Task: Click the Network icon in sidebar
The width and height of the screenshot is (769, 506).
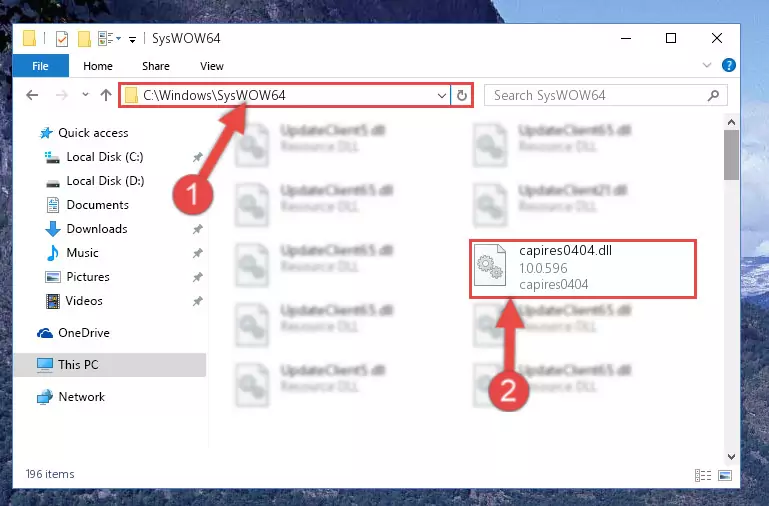Action: click(x=45, y=397)
